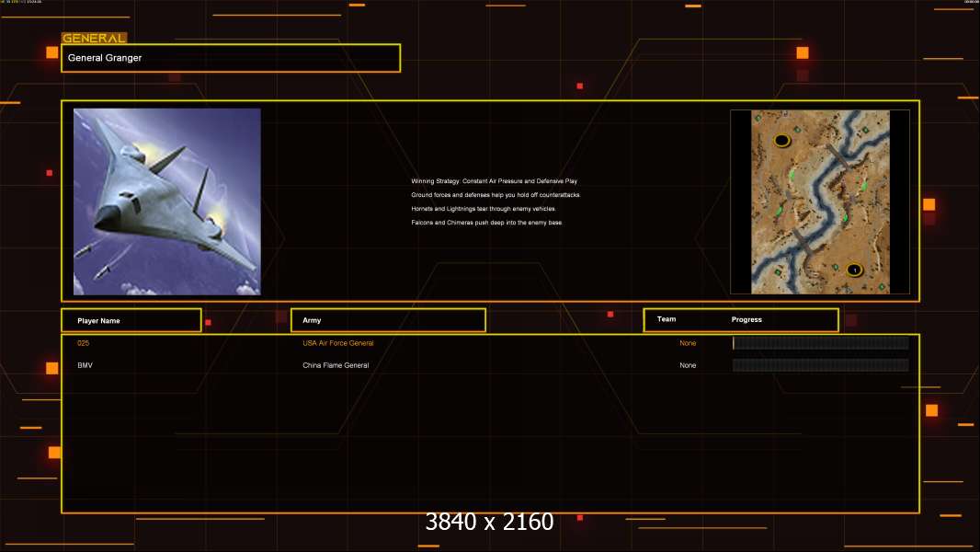Click the Falcons and Chimeras text line
The width and height of the screenshot is (980, 552).
[487, 223]
